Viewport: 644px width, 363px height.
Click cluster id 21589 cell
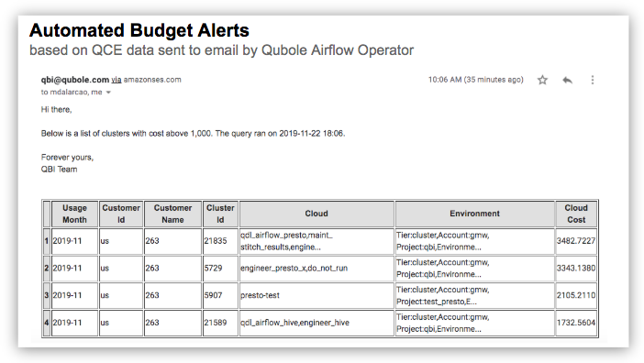(220, 323)
